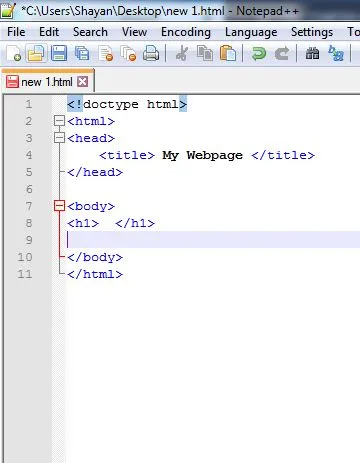The image size is (360, 463).
Task: Save the document using the floppy disk icon
Action: (59, 53)
